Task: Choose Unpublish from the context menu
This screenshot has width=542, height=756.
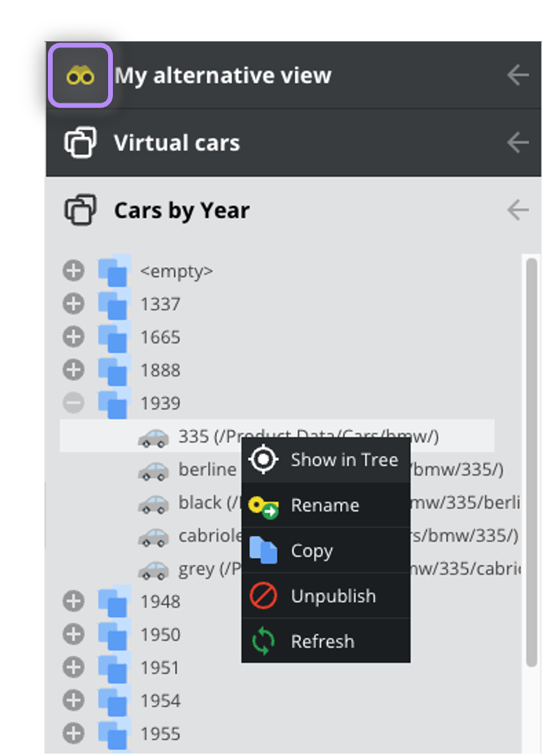Action: tap(326, 596)
